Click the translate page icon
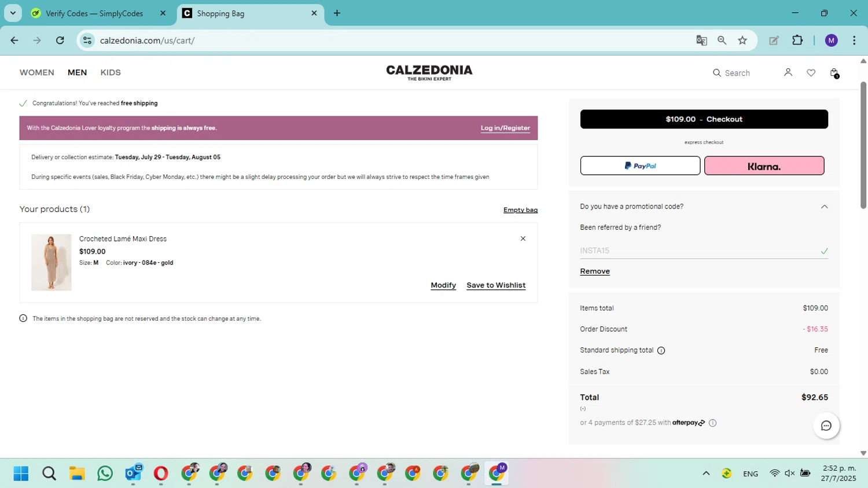 pos(701,41)
